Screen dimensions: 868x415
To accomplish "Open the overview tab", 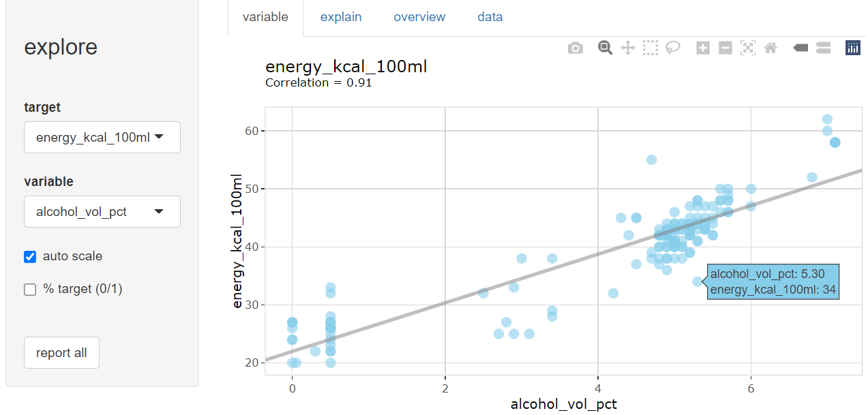I will pyautogui.click(x=419, y=16).
